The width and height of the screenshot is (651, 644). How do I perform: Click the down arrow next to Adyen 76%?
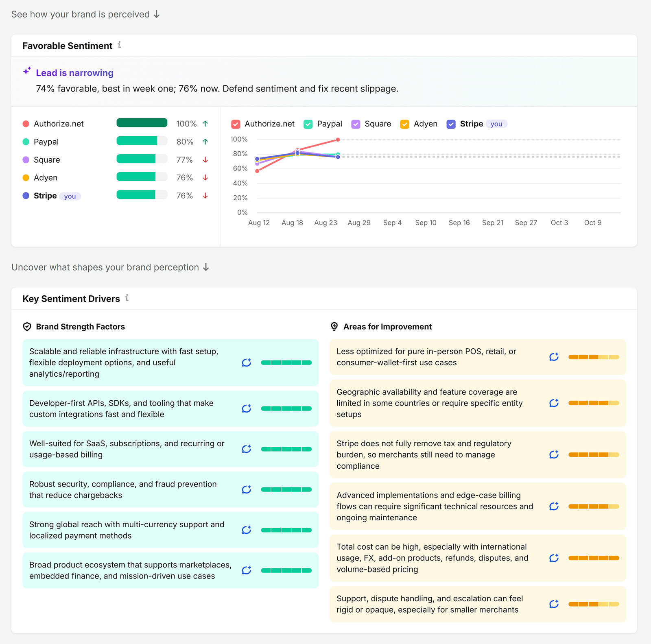205,178
